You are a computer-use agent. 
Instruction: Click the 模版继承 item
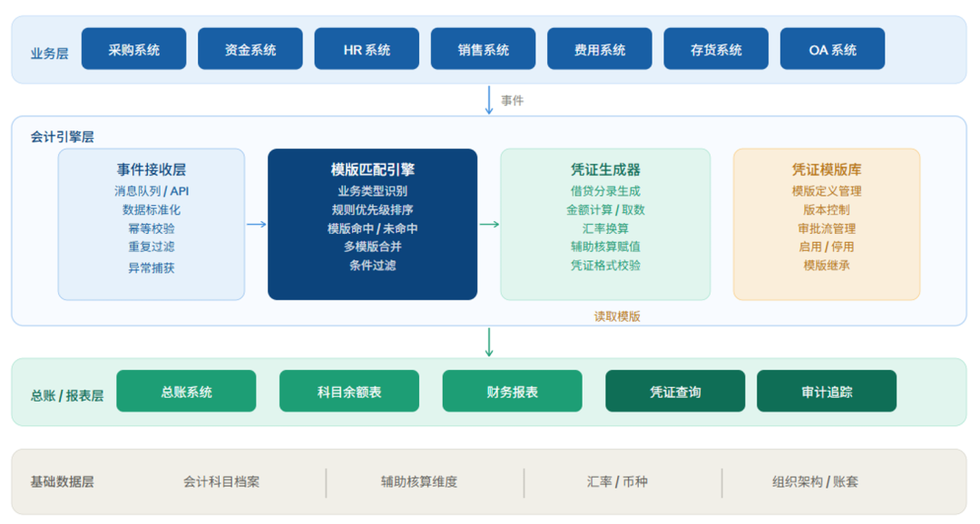tap(827, 266)
